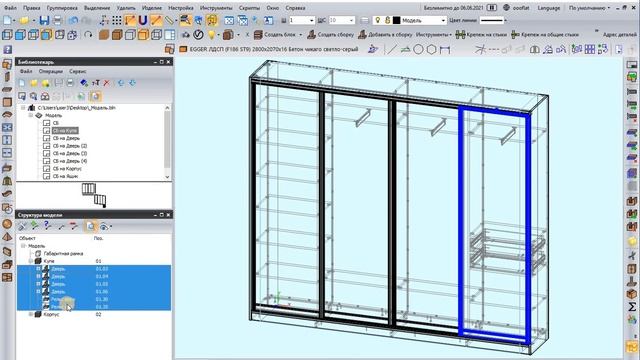Collapse the Модель node in Библиотекарь tree
640x360 pixels.
tap(31, 116)
